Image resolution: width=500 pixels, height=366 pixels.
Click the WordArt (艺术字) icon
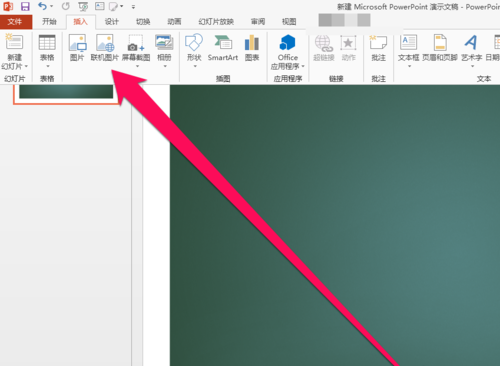pos(471,42)
